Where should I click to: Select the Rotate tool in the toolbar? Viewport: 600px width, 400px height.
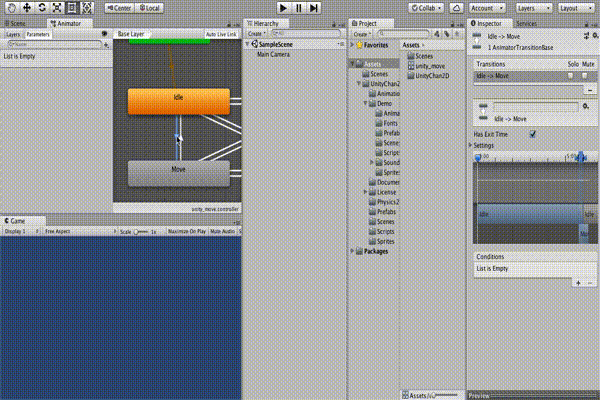(41, 7)
